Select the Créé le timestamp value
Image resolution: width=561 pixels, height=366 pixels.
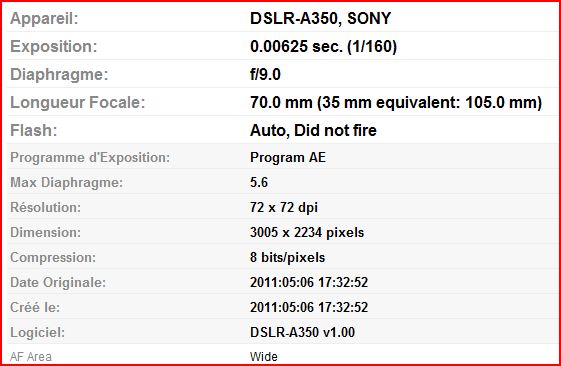[x=309, y=307]
